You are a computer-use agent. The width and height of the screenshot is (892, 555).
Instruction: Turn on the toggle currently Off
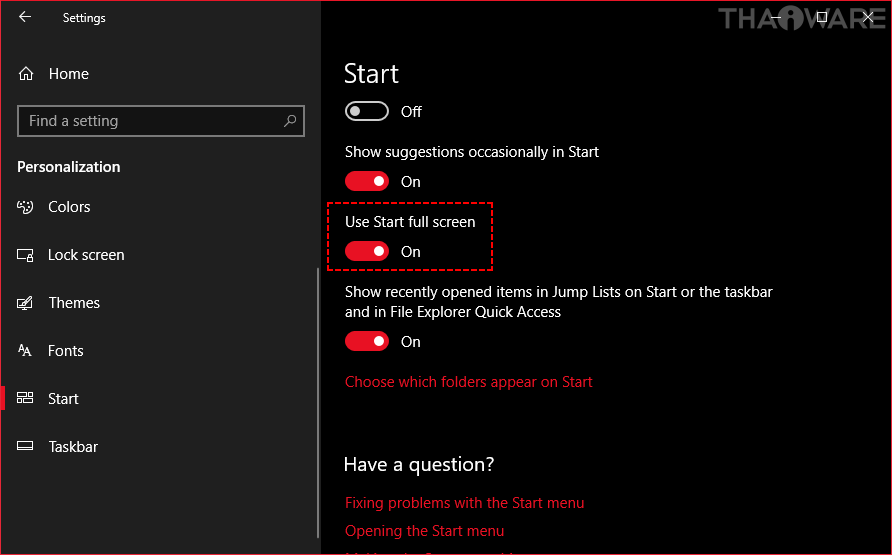click(x=367, y=111)
